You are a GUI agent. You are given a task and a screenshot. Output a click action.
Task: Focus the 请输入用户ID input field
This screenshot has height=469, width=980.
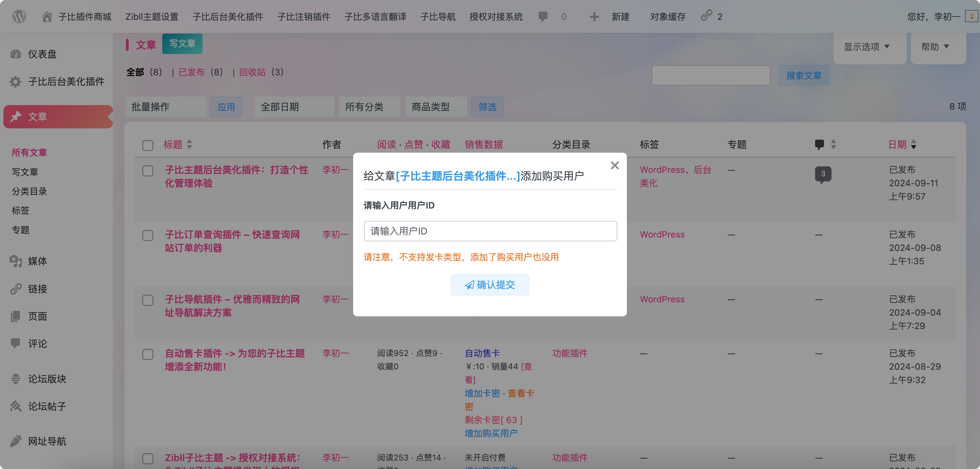(x=490, y=231)
